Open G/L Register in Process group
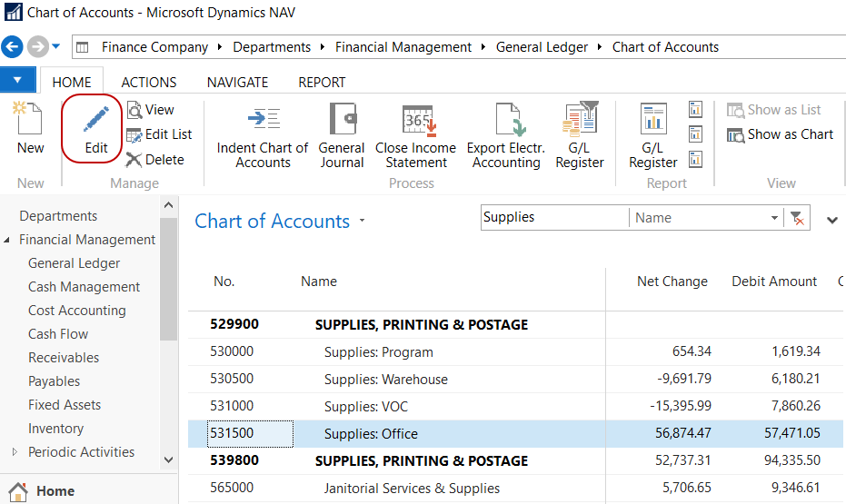846x504 pixels. pyautogui.click(x=580, y=120)
